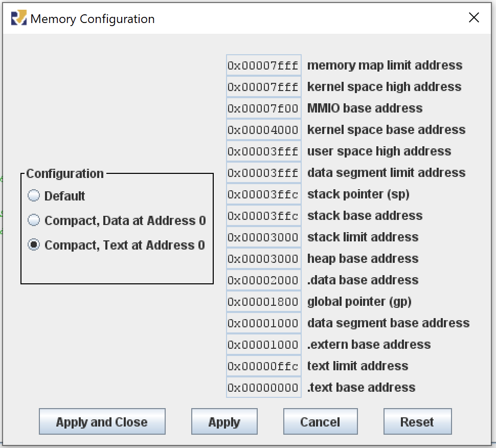Select the kernel space base address field
The image size is (496, 448).
click(x=263, y=129)
